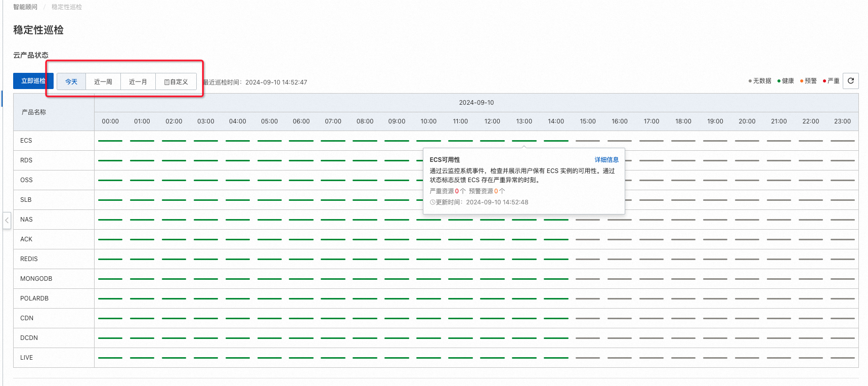Click the refresh icon button
The height and width of the screenshot is (386, 868).
(x=851, y=81)
